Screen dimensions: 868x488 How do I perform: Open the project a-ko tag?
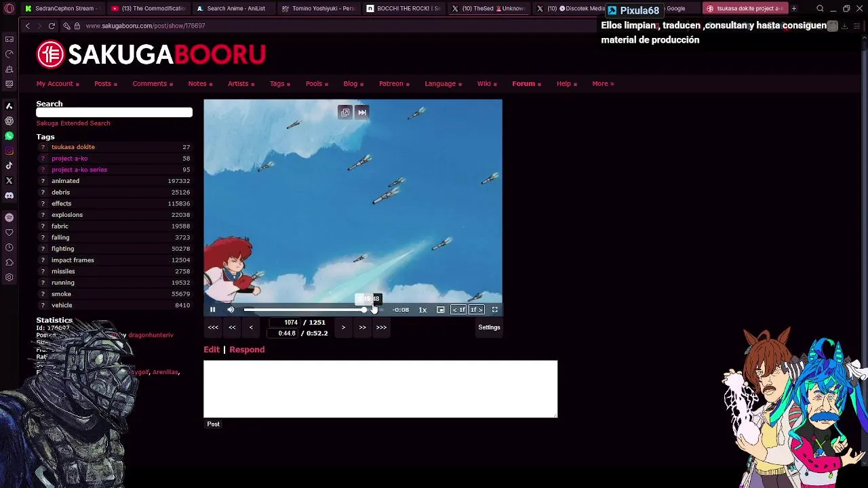[x=69, y=159]
